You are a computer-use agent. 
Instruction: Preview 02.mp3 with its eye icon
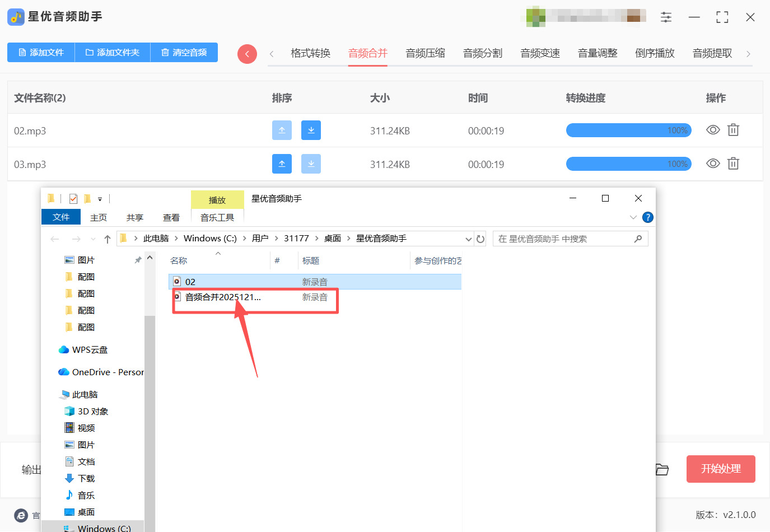pyautogui.click(x=713, y=130)
